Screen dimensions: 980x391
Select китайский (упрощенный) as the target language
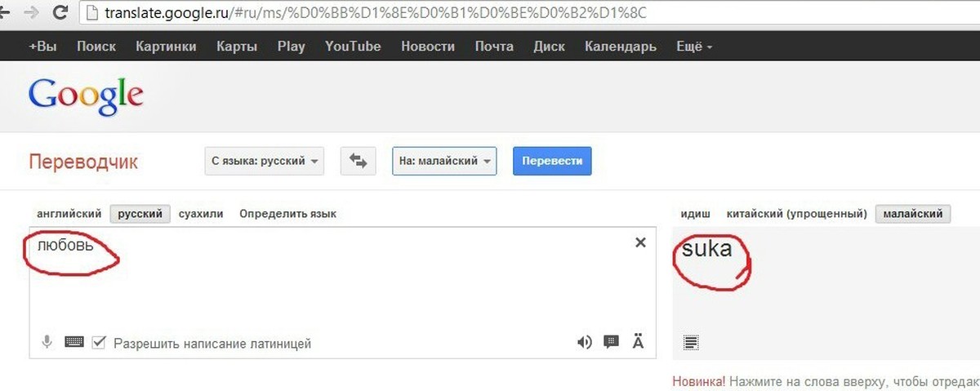(x=796, y=214)
